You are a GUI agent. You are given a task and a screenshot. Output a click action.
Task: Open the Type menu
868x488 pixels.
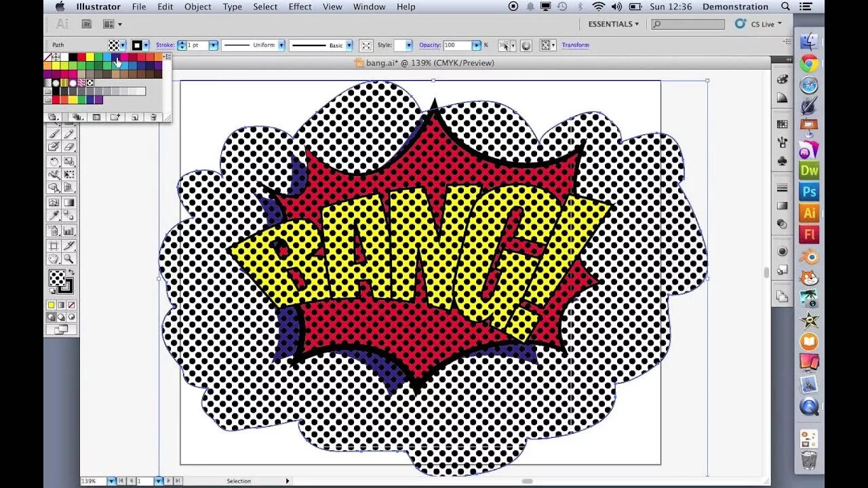232,7
